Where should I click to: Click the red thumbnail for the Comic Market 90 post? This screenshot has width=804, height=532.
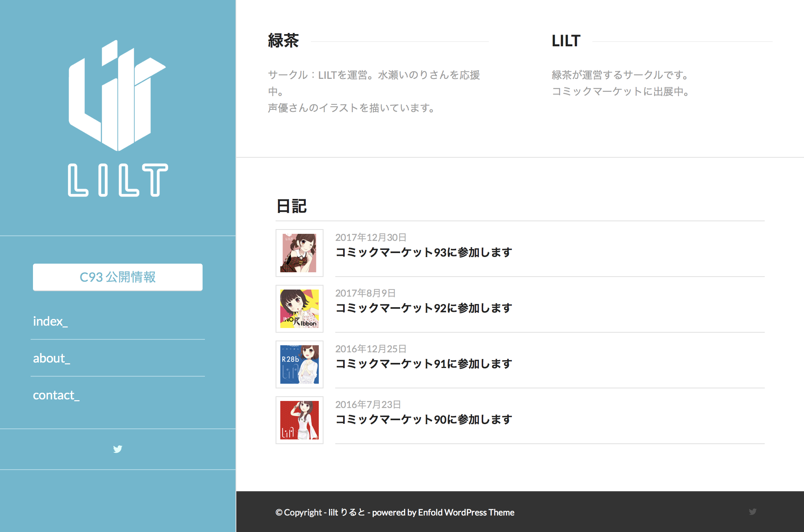pyautogui.click(x=300, y=420)
